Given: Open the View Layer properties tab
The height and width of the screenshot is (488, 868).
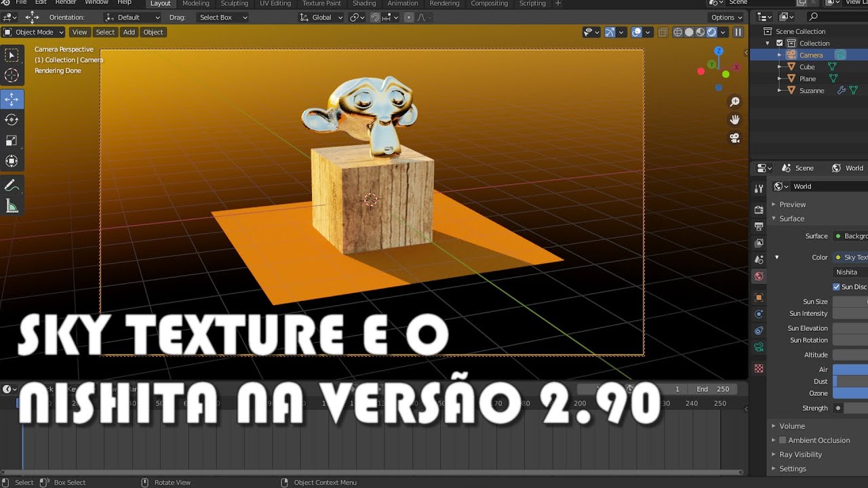Looking at the screenshot, I should (x=759, y=243).
